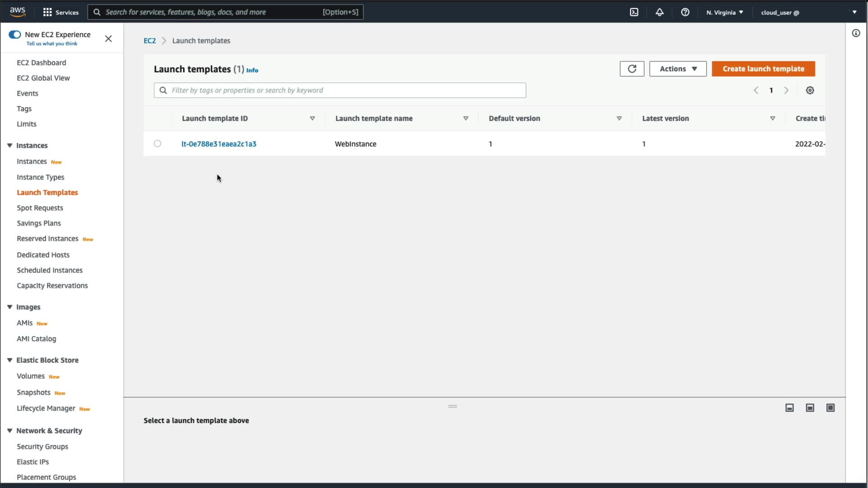Open the N. Virginia region selector
Screen dimensions: 868x488
click(x=724, y=12)
